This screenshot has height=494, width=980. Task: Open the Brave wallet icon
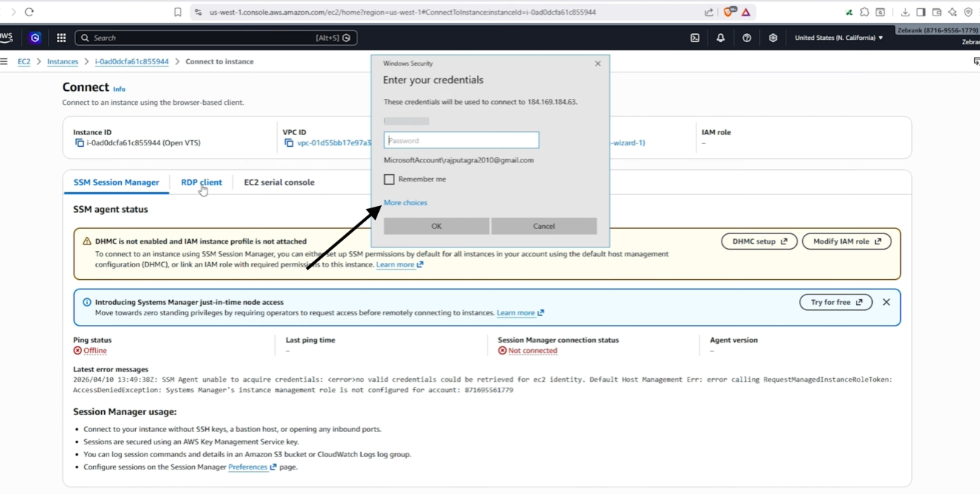tap(936, 12)
